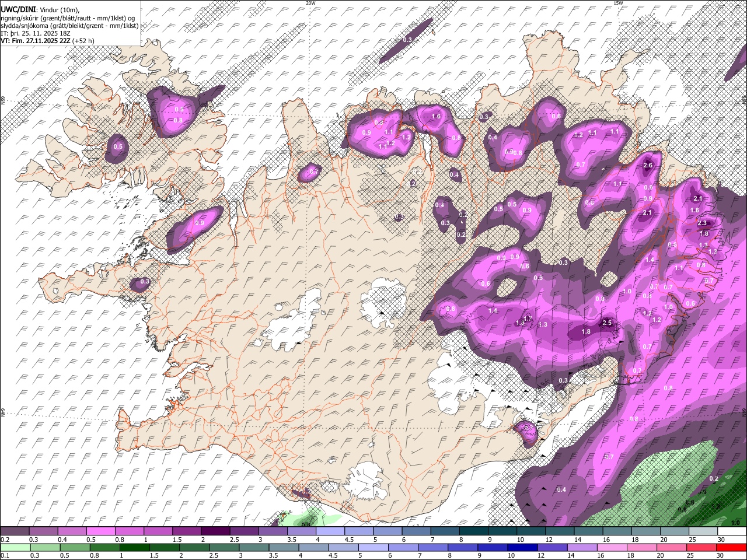Pick the teal snow swatch between 8 and 9
The width and height of the screenshot is (747, 560).
[474, 531]
